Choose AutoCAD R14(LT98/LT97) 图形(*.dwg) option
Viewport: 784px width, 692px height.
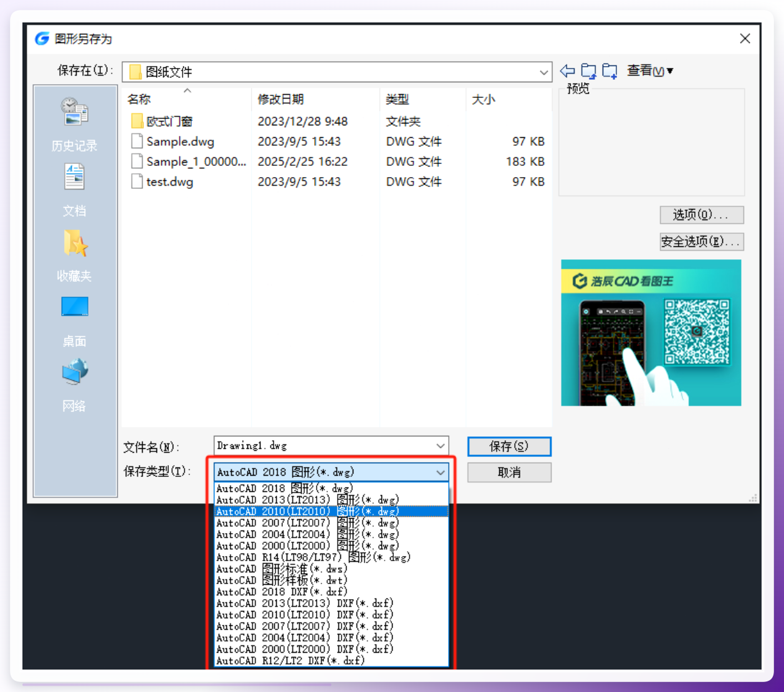331,557
